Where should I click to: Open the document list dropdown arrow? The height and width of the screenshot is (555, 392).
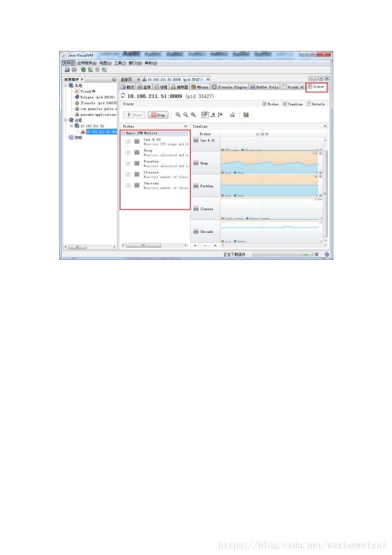[321, 78]
